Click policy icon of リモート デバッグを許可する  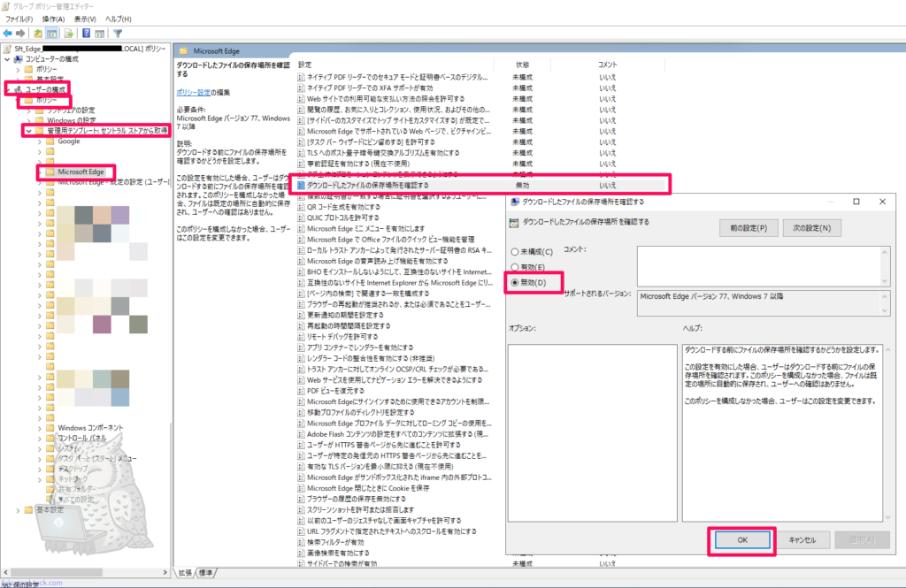point(301,337)
